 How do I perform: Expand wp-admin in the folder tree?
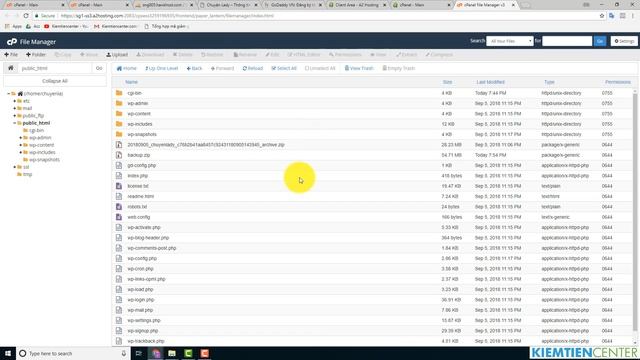click(x=21, y=138)
